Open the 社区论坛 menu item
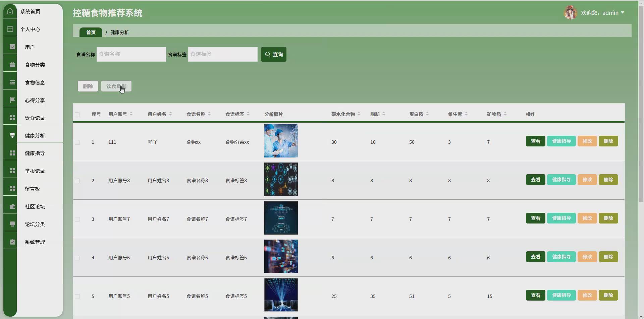The width and height of the screenshot is (644, 319). pos(35,206)
